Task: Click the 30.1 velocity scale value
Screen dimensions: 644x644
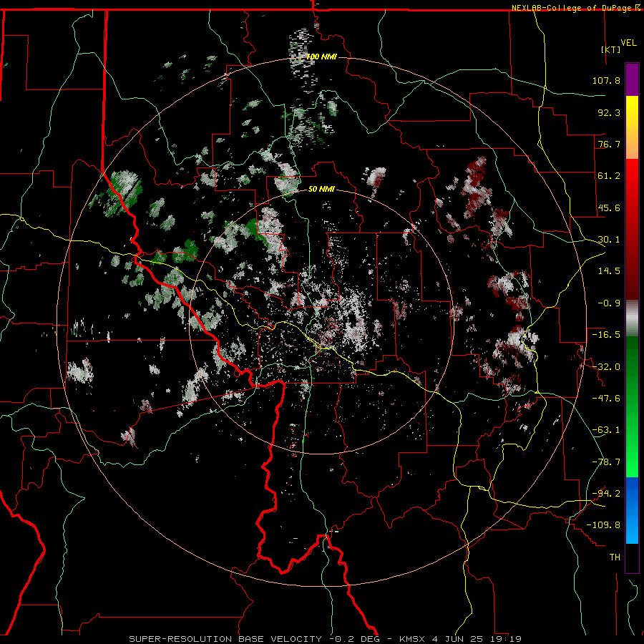Action: [x=609, y=240]
